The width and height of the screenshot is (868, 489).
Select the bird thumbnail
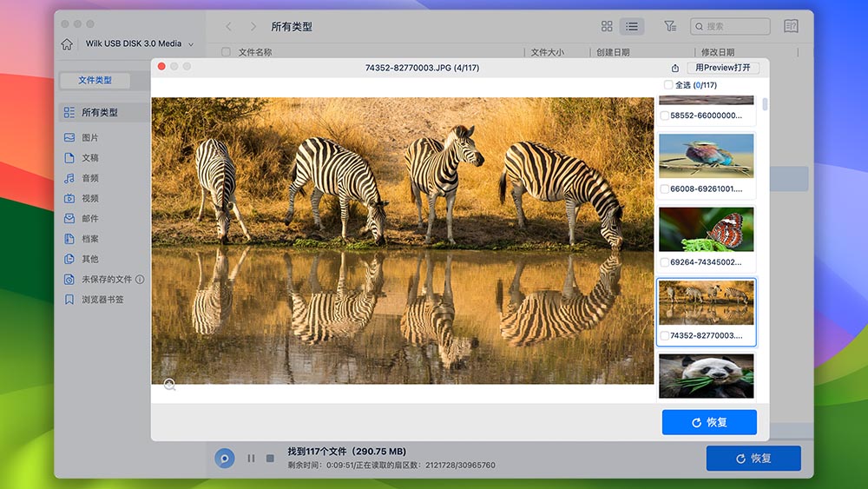coord(707,155)
